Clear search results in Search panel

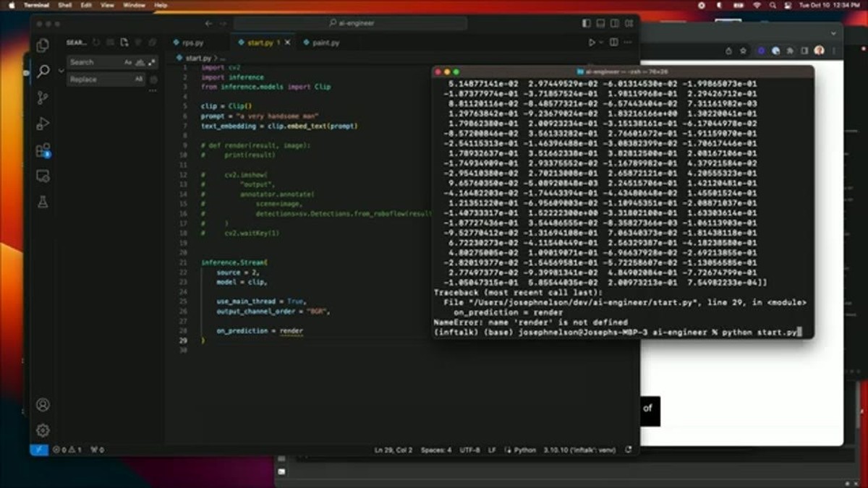[111, 43]
